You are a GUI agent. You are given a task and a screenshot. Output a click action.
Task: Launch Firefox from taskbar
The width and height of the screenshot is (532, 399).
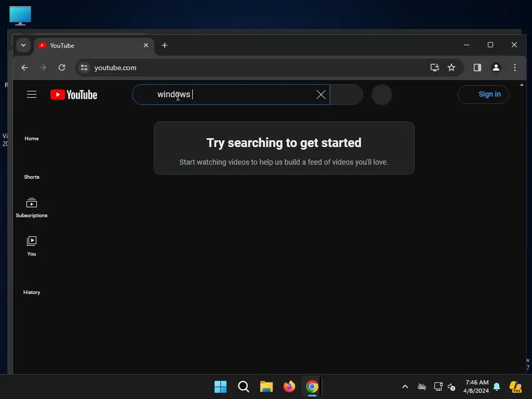pyautogui.click(x=289, y=387)
